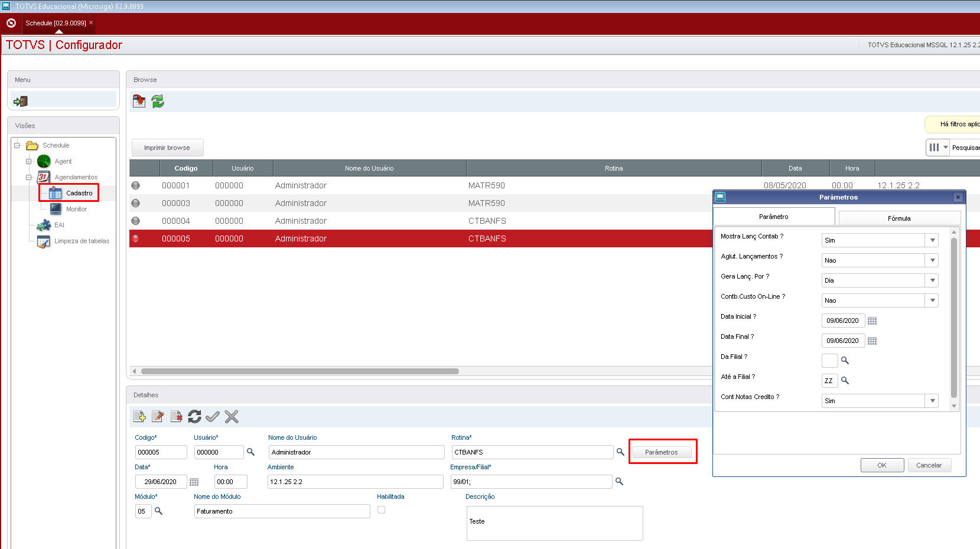Switch to the Parâmetro tab

(774, 217)
